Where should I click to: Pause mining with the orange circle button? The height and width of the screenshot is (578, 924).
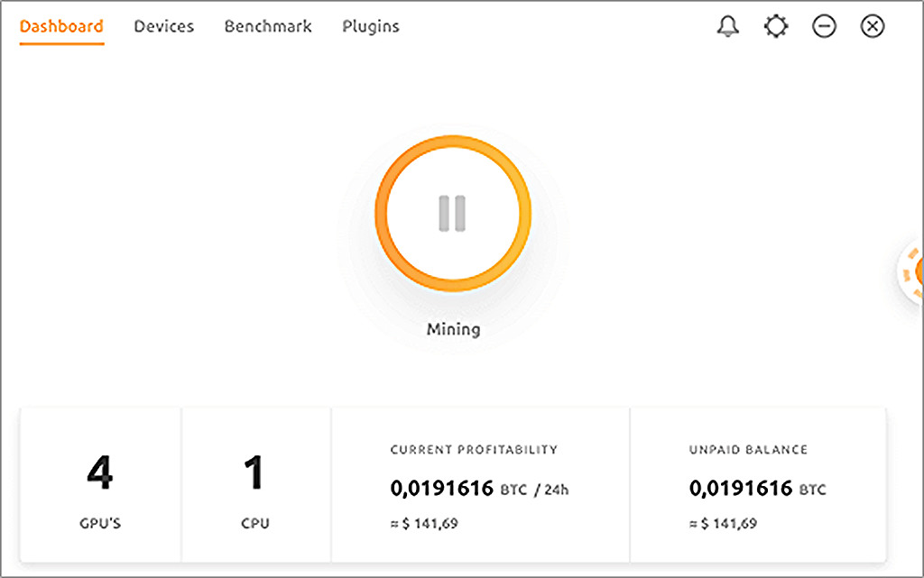pos(453,213)
